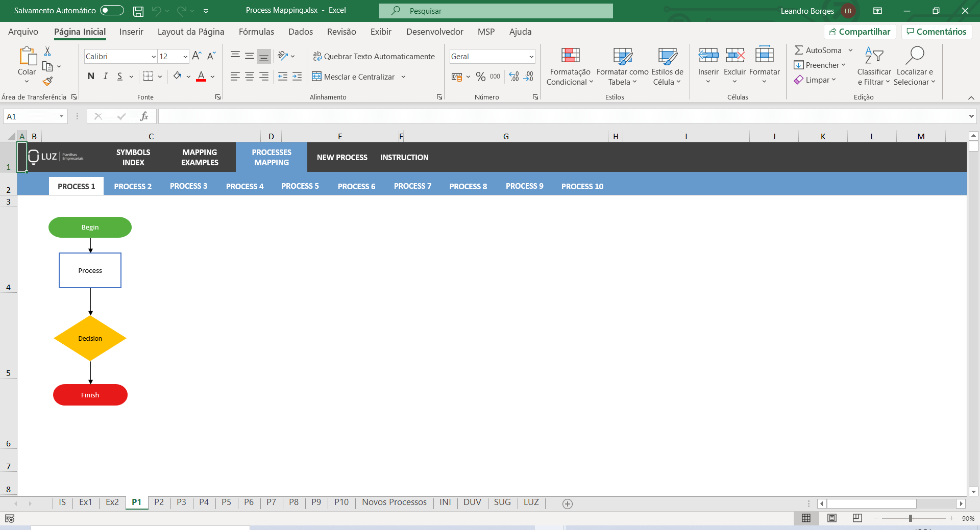Toggle bold formatting
This screenshot has height=530, width=980.
90,76
